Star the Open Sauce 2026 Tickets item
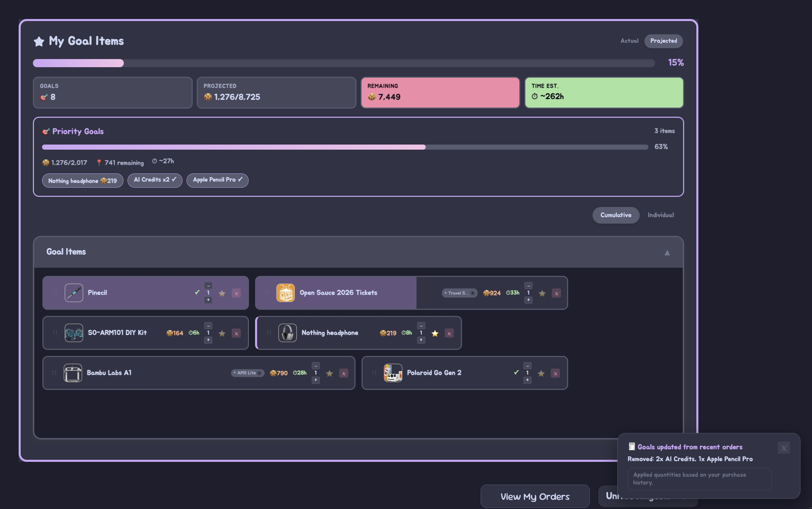Image resolution: width=812 pixels, height=509 pixels. [542, 293]
